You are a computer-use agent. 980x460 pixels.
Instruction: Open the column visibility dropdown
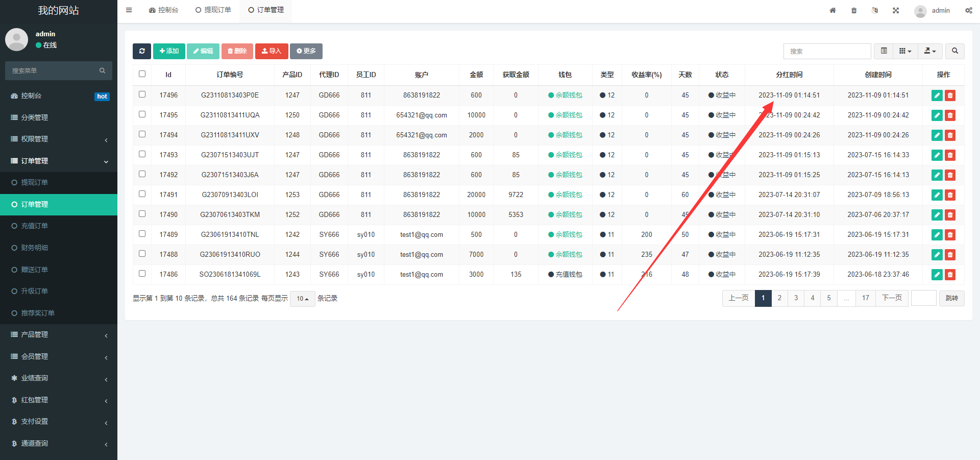click(x=905, y=51)
